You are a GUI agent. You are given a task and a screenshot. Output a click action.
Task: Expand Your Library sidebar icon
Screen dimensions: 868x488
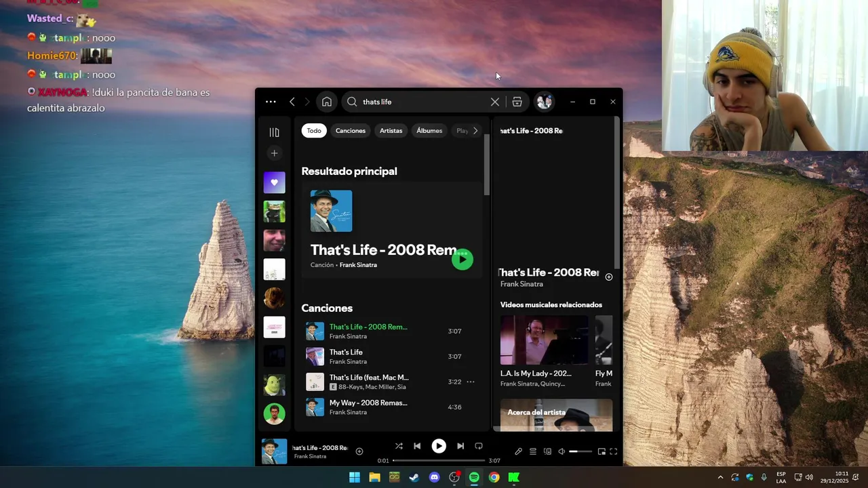click(274, 132)
